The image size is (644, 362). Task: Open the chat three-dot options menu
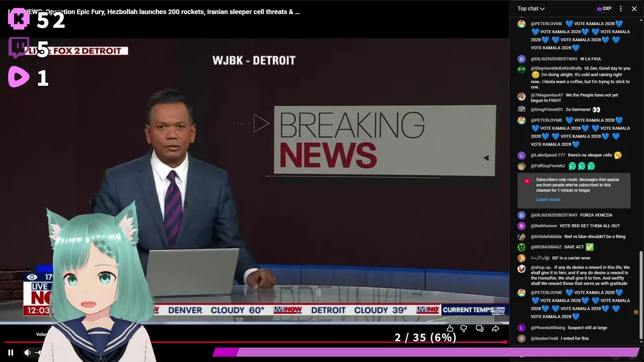(x=621, y=9)
